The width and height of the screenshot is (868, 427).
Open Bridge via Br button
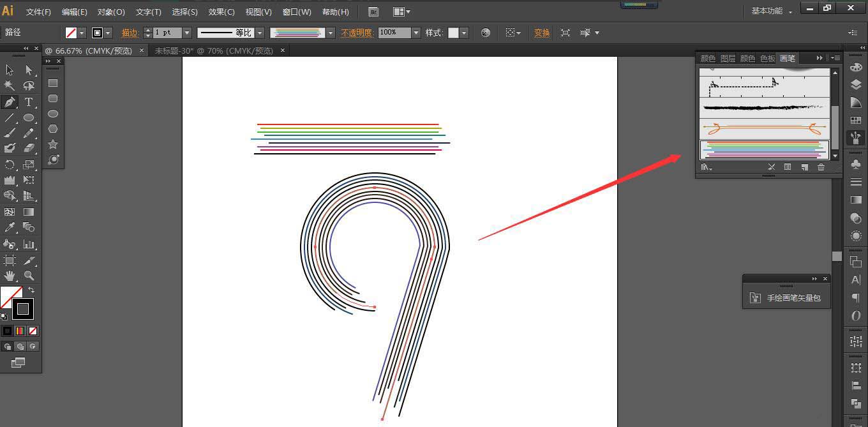pos(374,11)
